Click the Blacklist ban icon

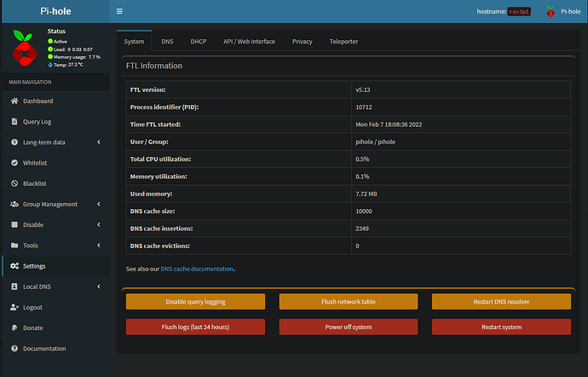[14, 183]
